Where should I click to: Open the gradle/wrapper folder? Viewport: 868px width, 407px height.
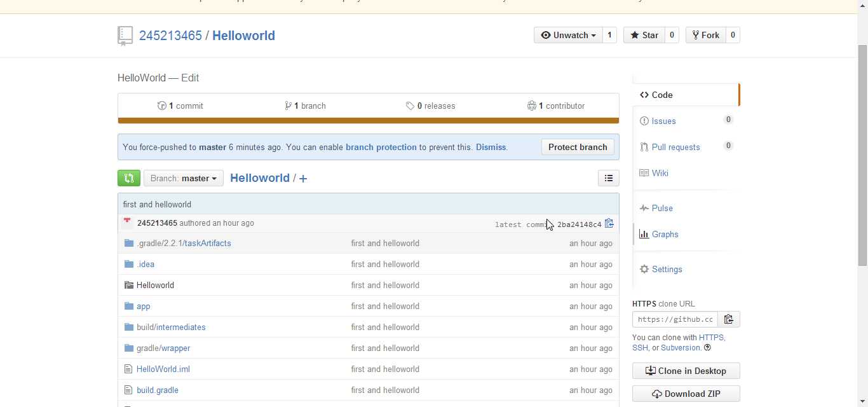point(163,348)
